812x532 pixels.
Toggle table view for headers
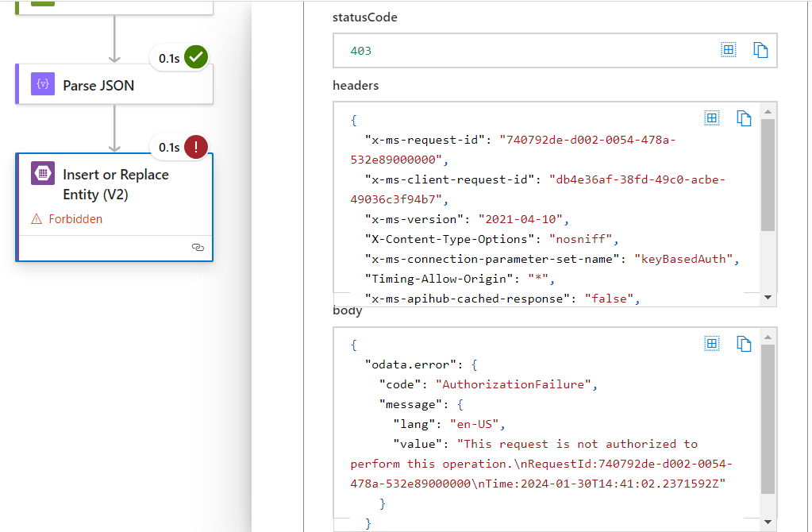(x=712, y=118)
